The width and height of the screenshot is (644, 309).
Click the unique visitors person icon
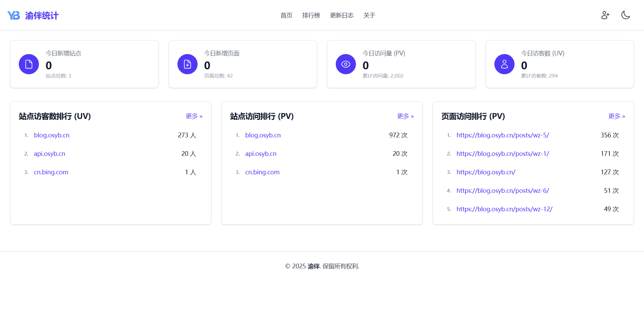pos(504,64)
